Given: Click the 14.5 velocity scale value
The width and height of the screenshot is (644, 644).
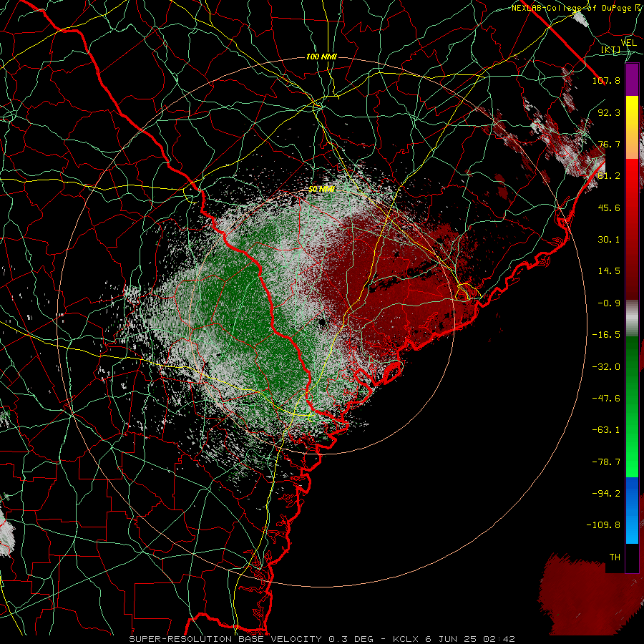Looking at the screenshot, I should (609, 271).
